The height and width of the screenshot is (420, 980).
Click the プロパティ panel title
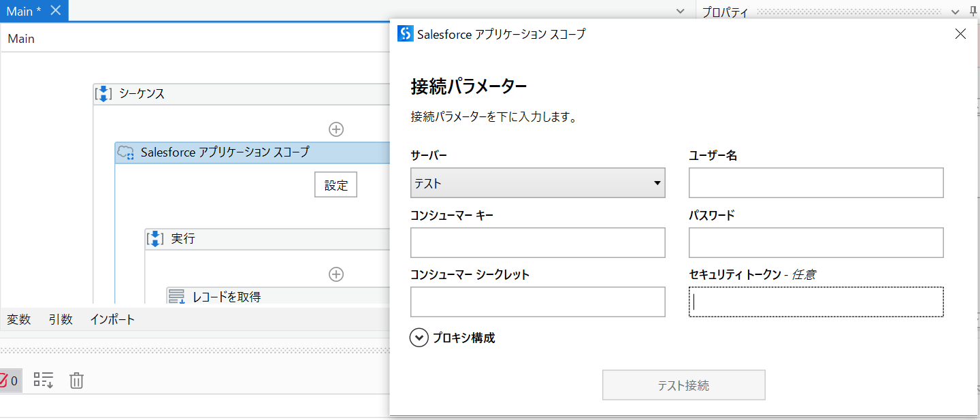coord(725,12)
